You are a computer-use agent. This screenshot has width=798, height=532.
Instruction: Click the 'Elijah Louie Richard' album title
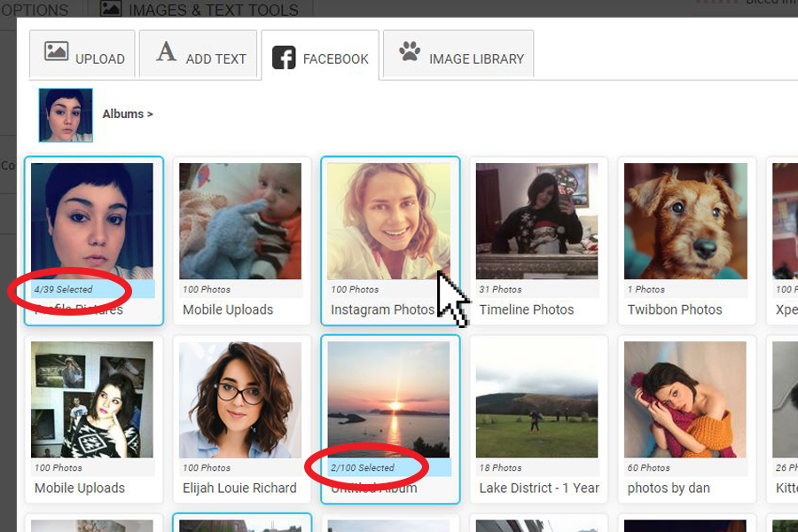tap(239, 488)
